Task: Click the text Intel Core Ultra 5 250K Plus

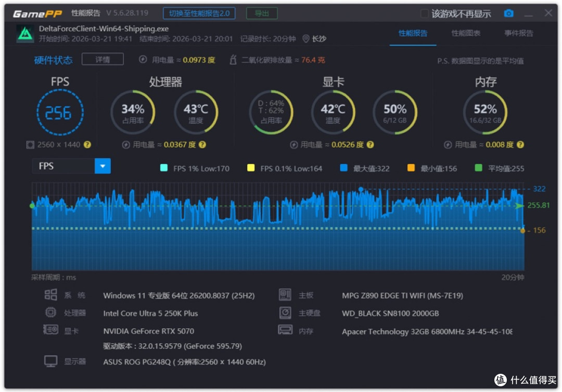Action: [x=150, y=313]
